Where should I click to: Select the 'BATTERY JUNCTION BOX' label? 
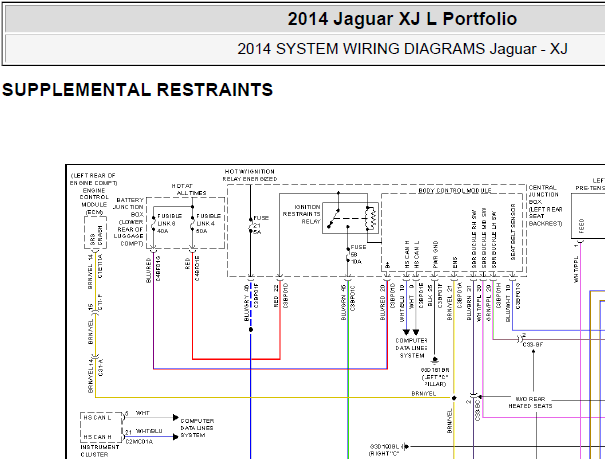(x=129, y=207)
